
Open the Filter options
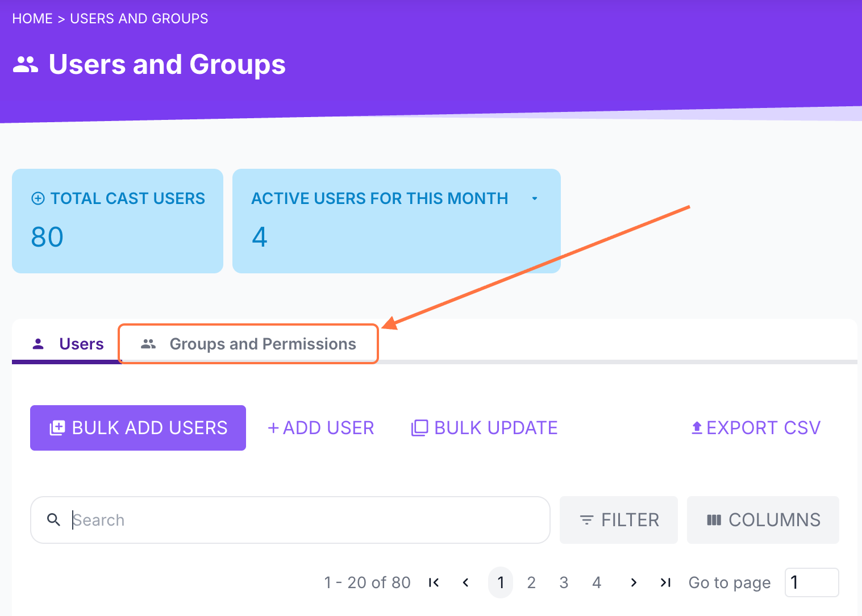[x=619, y=520]
